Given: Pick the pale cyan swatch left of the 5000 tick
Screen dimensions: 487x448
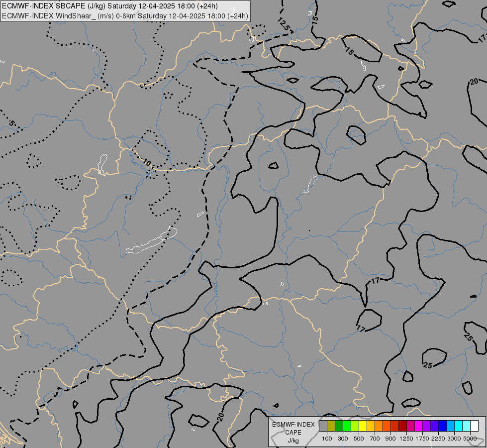Looking at the screenshot, I should 466,426.
